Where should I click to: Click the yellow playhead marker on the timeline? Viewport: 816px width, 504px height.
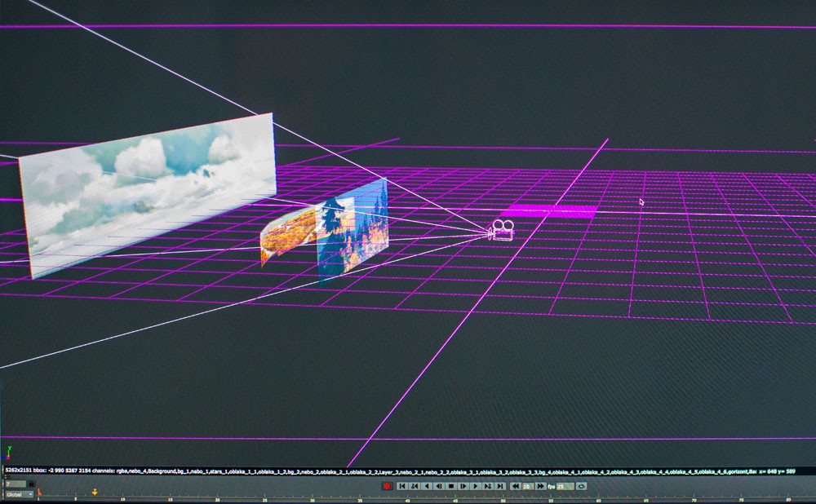95,492
